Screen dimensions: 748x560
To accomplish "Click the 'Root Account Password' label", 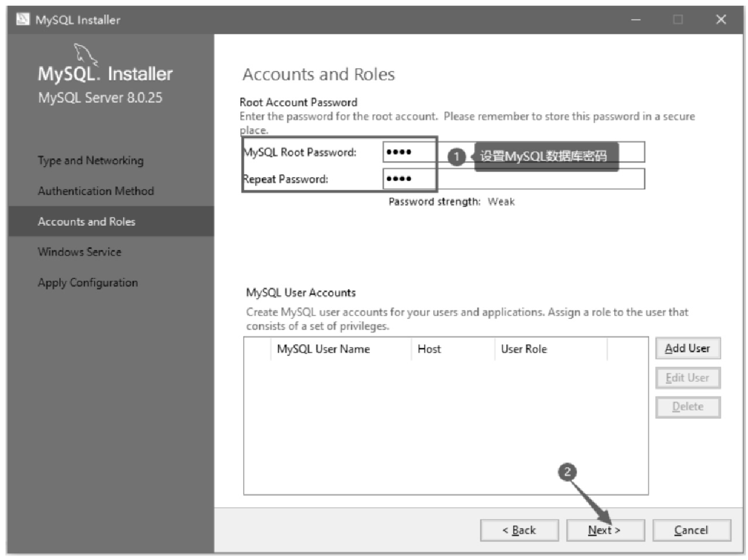I will 299,102.
